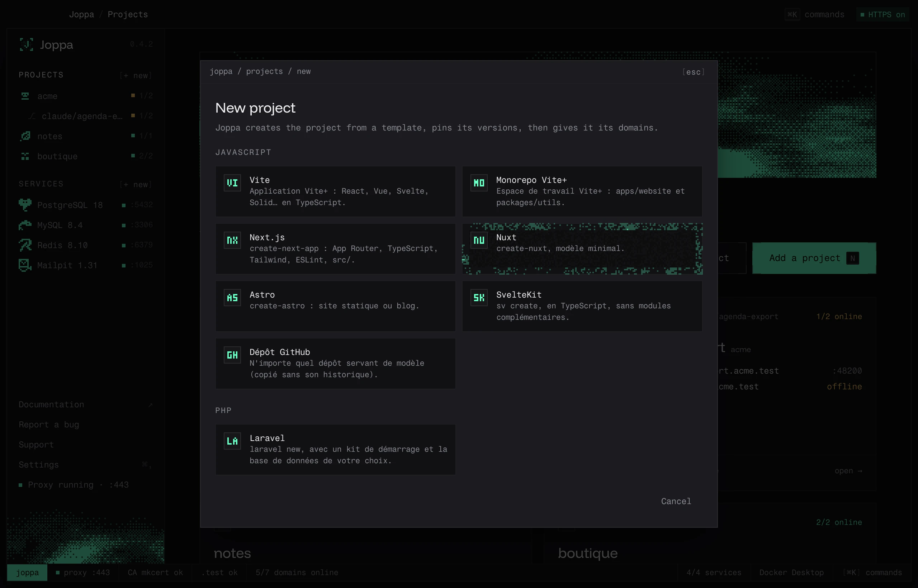Open Support in the sidebar
Image resolution: width=918 pixels, height=588 pixels.
pos(36,445)
